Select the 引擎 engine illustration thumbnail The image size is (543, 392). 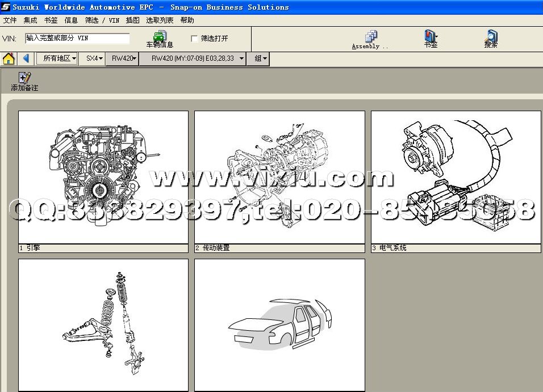point(103,177)
